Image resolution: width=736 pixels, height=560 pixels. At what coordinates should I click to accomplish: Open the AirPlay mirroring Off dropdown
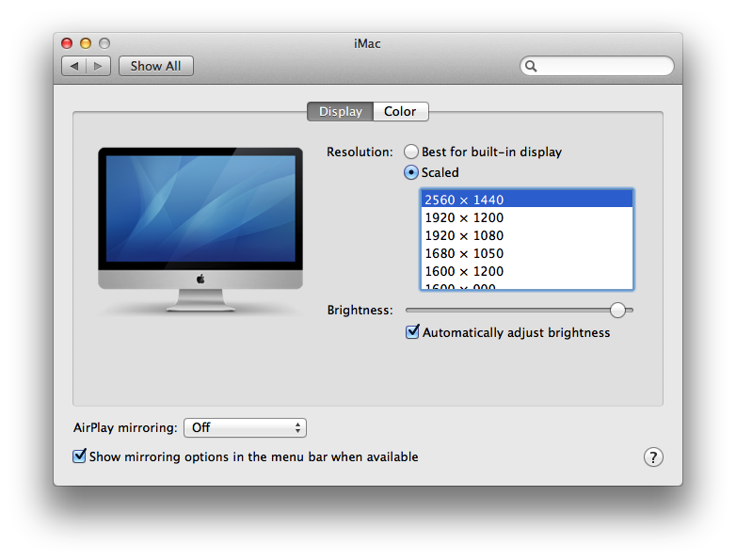coord(245,427)
